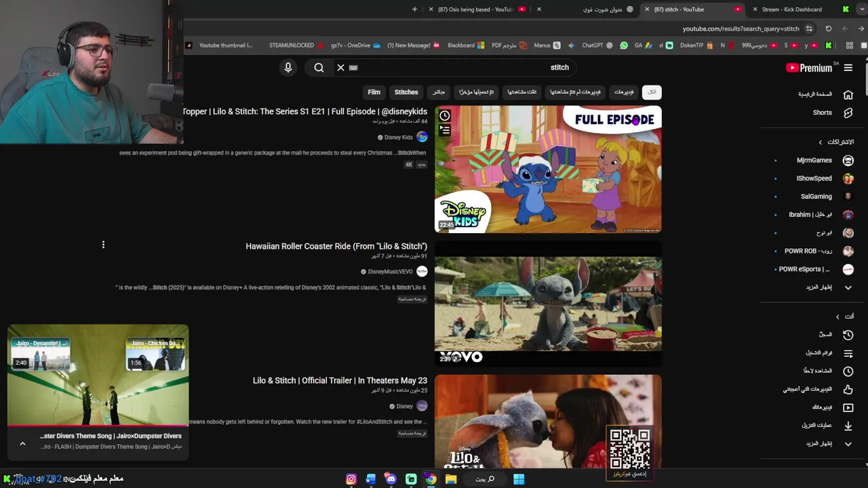Select the الكل all filter chip
Viewport: 868px width, 488px height.
point(652,92)
